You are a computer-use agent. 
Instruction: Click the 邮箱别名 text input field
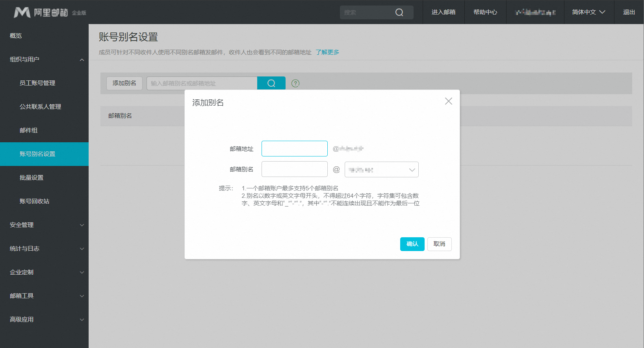tap(294, 169)
